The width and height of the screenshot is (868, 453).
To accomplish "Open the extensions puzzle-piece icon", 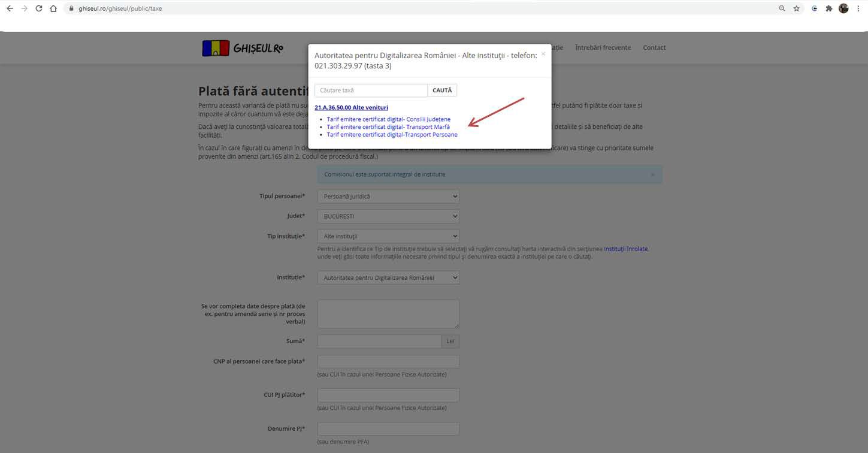I will (x=829, y=8).
